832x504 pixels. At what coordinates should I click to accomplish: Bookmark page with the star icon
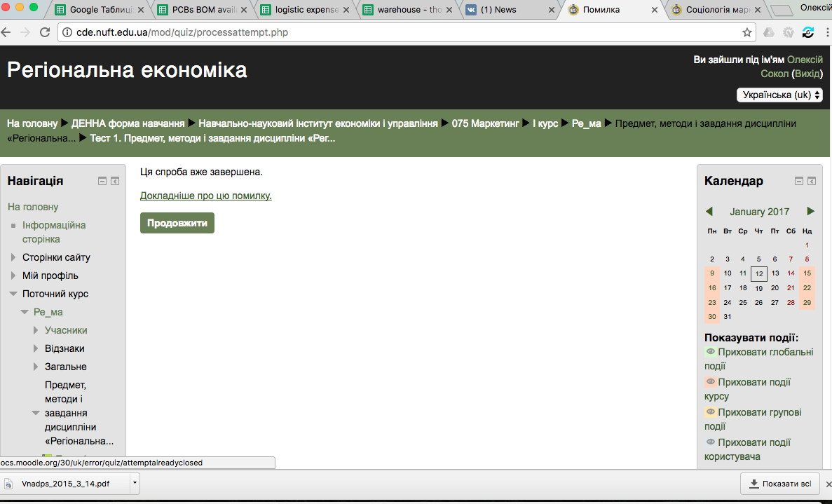click(747, 32)
